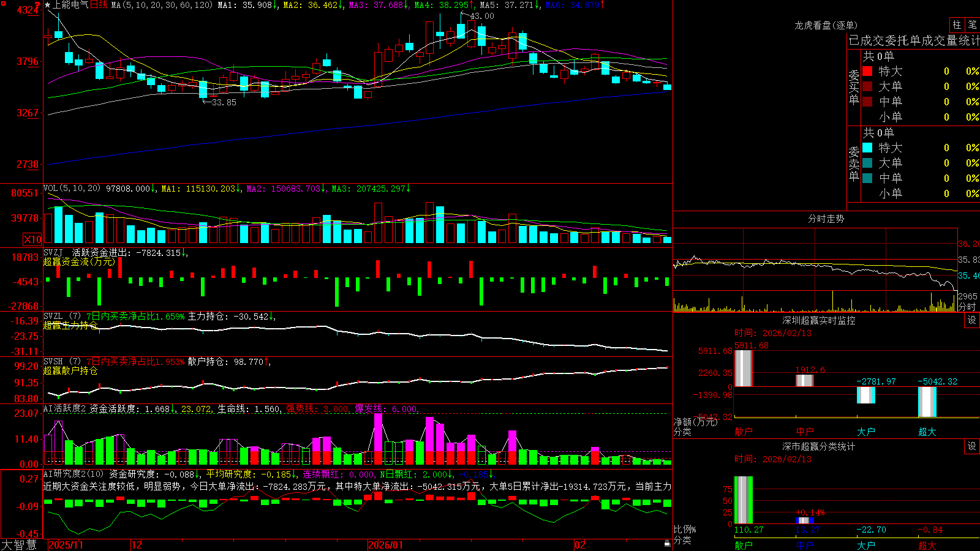Click 已成交委托单成交量统计 header
Image resolution: width=980 pixels, height=551 pixels.
(914, 40)
